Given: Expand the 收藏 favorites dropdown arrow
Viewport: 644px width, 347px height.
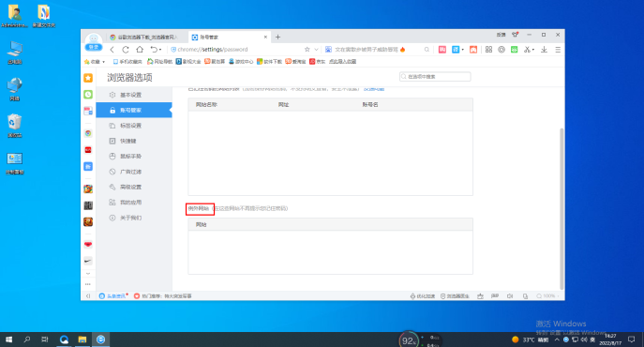Looking at the screenshot, I should (x=103, y=62).
